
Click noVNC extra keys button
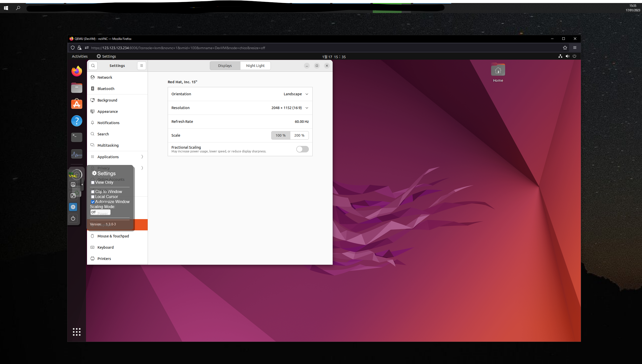[73, 184]
